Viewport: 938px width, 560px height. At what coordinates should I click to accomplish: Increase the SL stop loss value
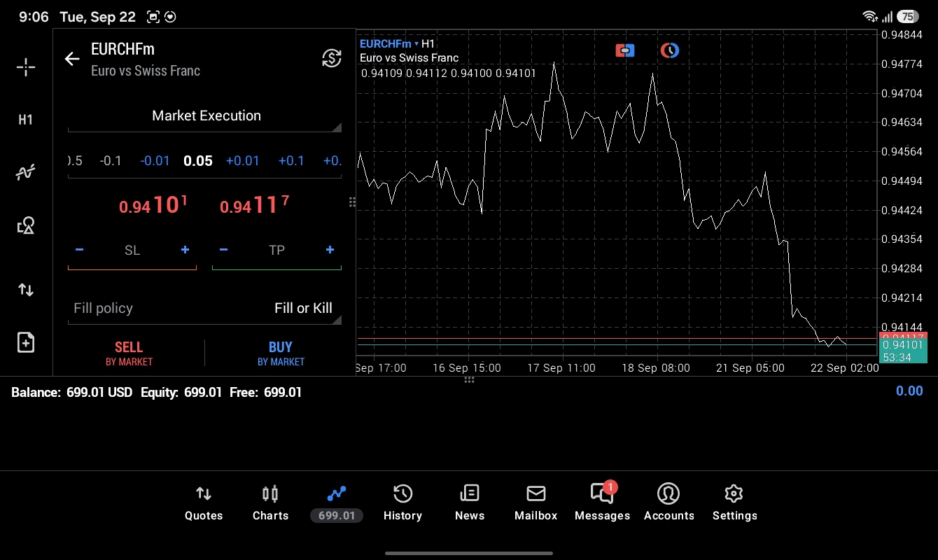(x=185, y=250)
